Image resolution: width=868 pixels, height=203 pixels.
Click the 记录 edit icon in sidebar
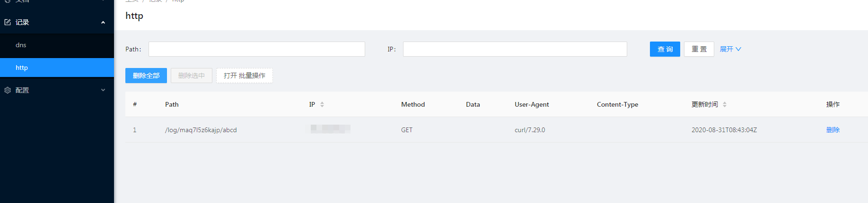tap(8, 22)
